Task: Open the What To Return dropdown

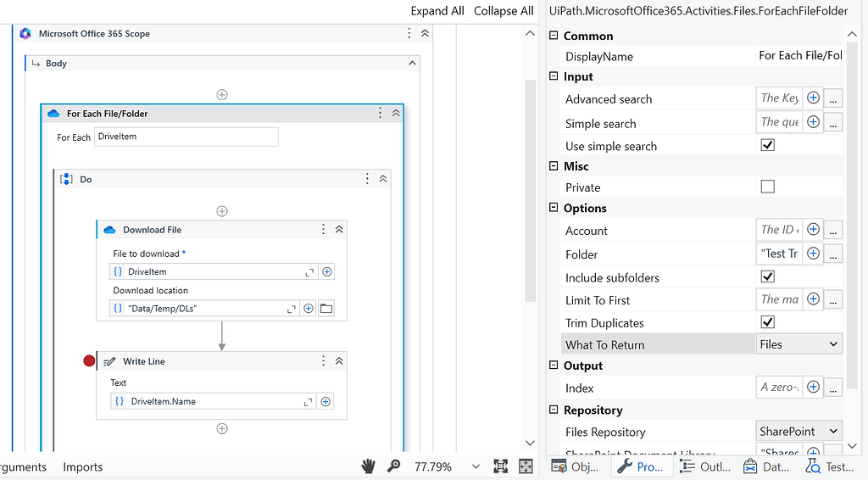Action: point(798,344)
